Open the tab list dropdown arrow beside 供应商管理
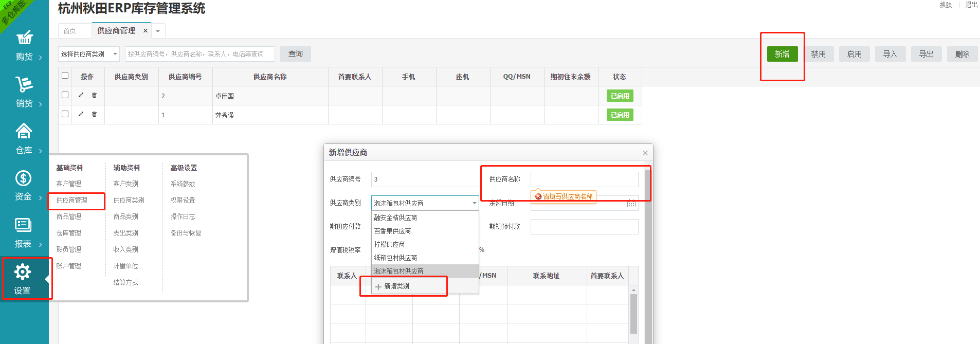 pyautogui.click(x=158, y=31)
